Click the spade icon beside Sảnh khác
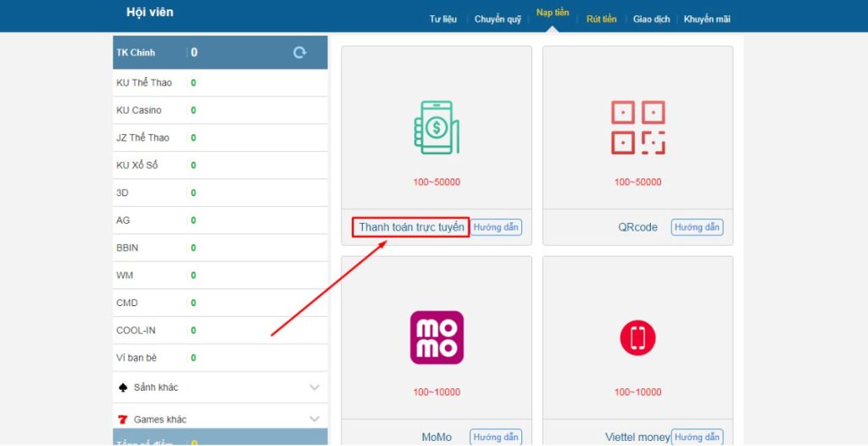 pos(123,387)
